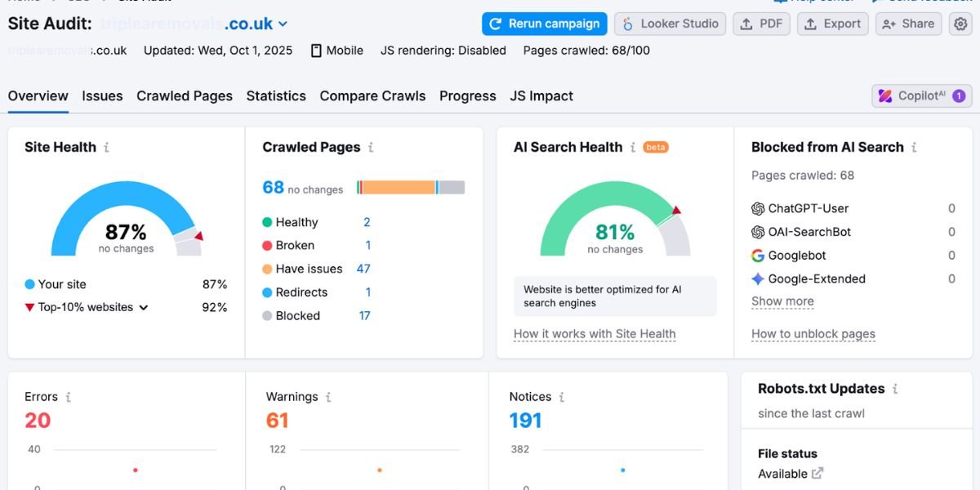
Task: Expand Top-10% websites dropdown
Action: click(x=144, y=308)
